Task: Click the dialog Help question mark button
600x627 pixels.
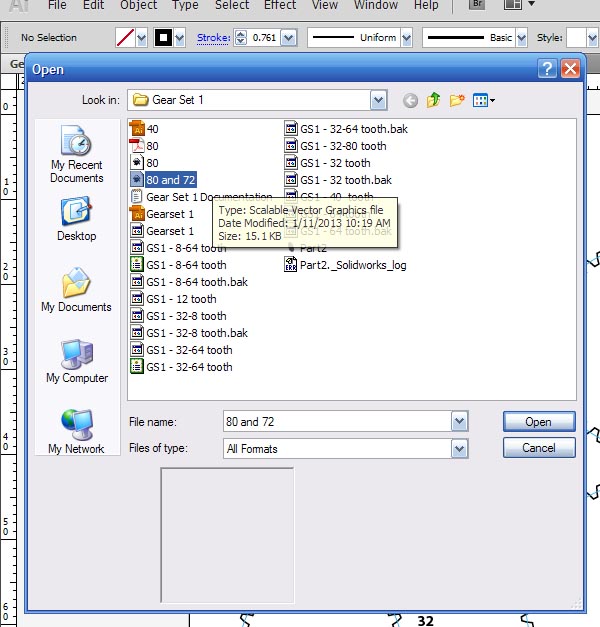Action: (547, 69)
